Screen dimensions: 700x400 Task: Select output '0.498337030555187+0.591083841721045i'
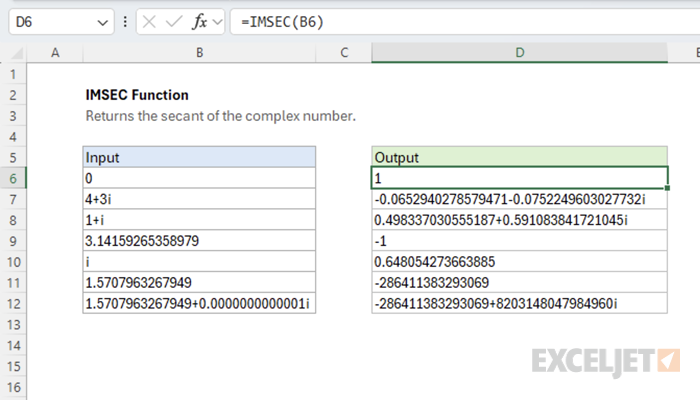pyautogui.click(x=520, y=220)
